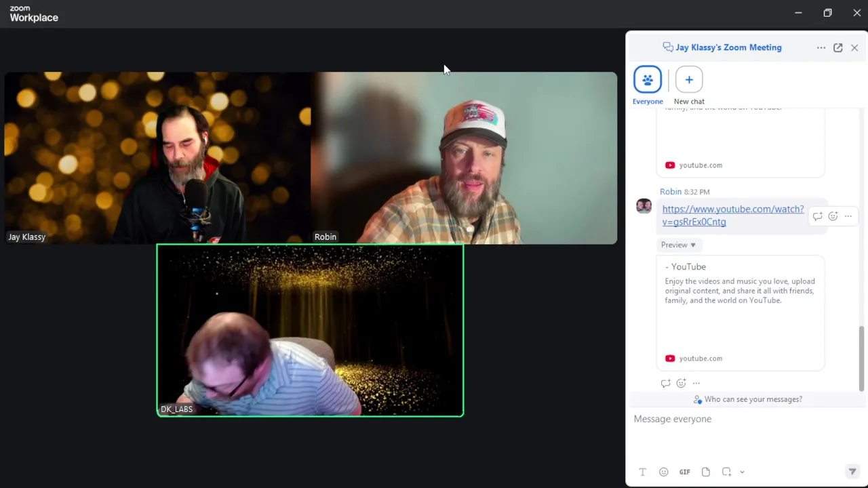Send the chat message with arrow button
868x488 pixels.
tap(852, 472)
